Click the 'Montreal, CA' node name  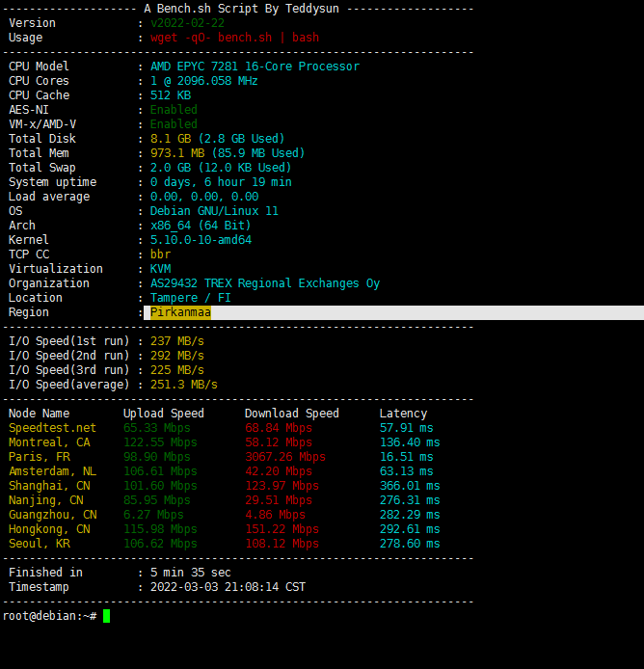click(x=49, y=442)
